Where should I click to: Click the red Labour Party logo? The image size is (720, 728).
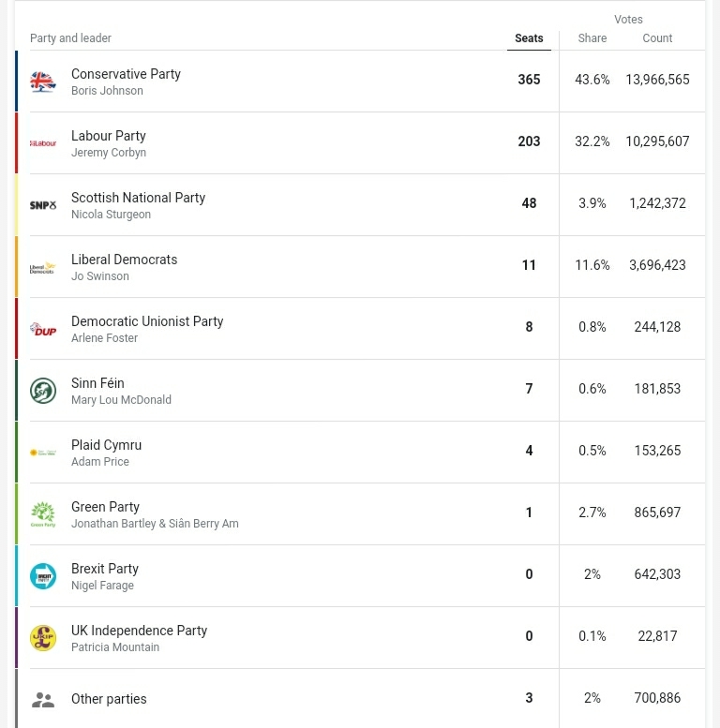tap(43, 143)
